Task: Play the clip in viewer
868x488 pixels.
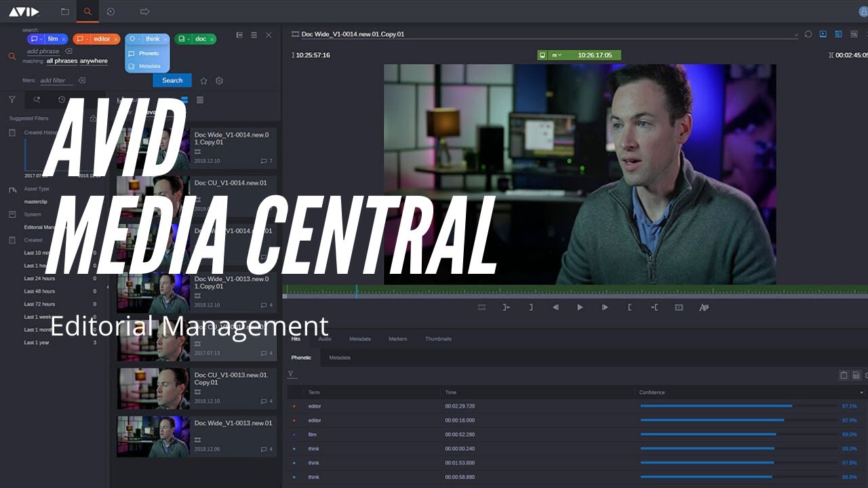Action: pos(580,307)
